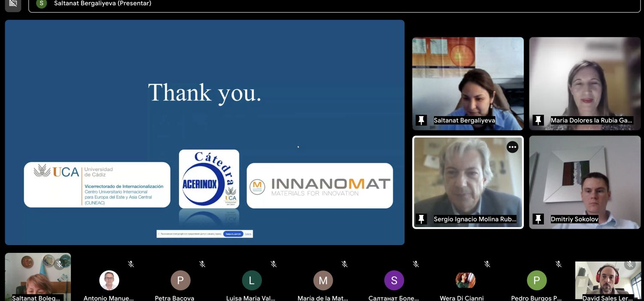Click muted mic icon above Pedro Burgos
644x301 pixels.
(x=558, y=264)
